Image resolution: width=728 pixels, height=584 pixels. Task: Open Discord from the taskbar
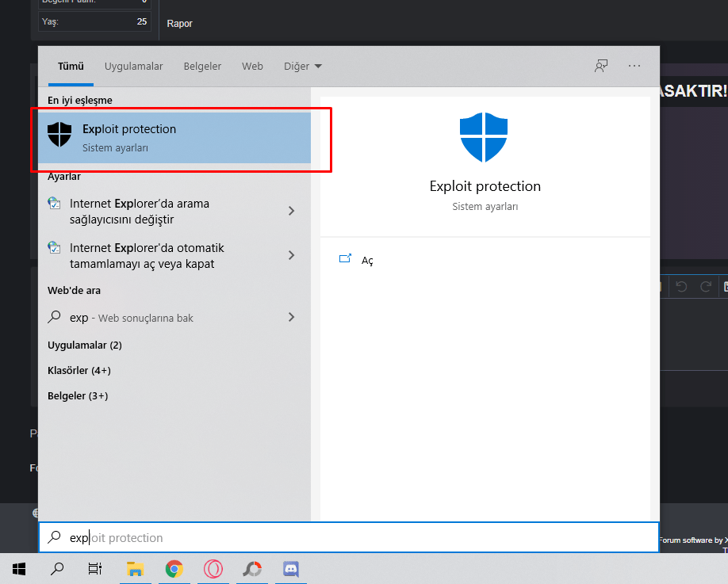[x=291, y=569]
